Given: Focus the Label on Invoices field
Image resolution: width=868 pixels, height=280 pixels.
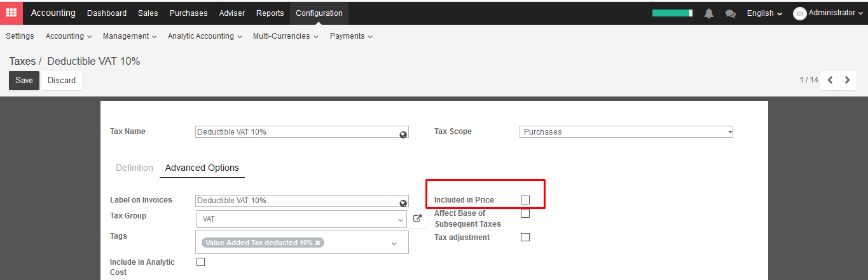Looking at the screenshot, I should click(x=301, y=201).
